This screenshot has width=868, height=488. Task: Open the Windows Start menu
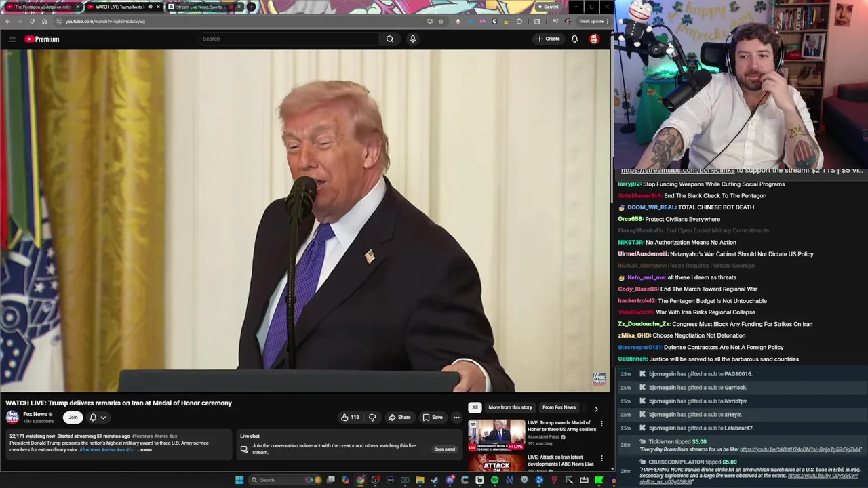(239, 480)
